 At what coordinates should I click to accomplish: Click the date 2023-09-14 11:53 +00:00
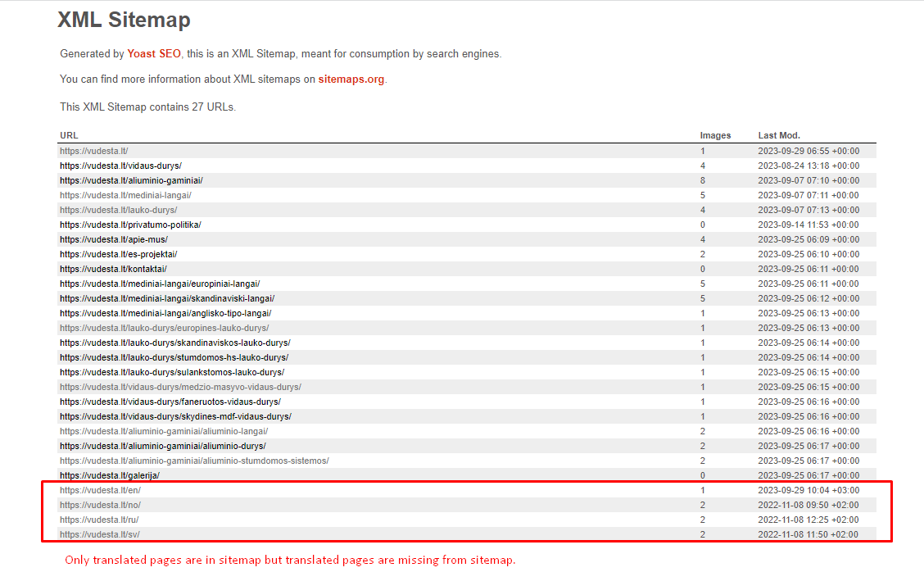(808, 225)
